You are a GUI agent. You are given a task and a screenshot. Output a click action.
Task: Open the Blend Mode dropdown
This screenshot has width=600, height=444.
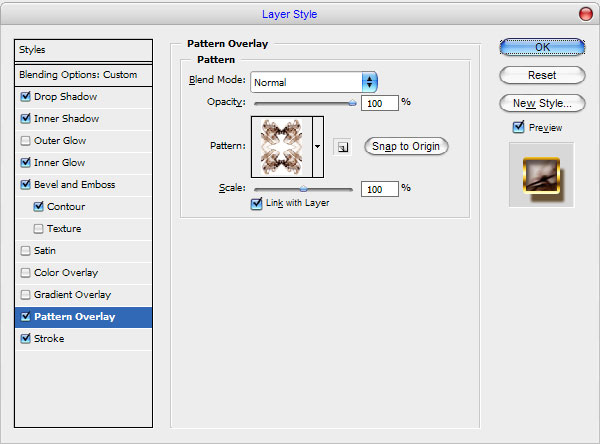coord(314,82)
